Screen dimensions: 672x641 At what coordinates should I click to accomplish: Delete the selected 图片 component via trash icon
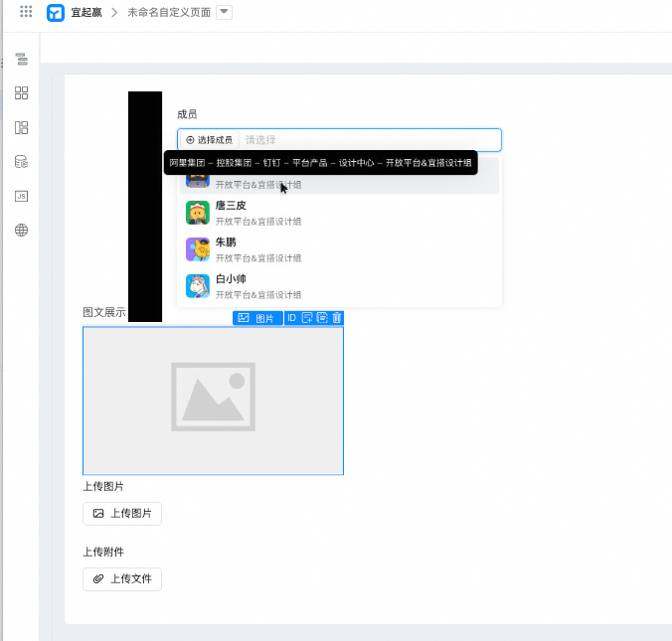tap(337, 318)
